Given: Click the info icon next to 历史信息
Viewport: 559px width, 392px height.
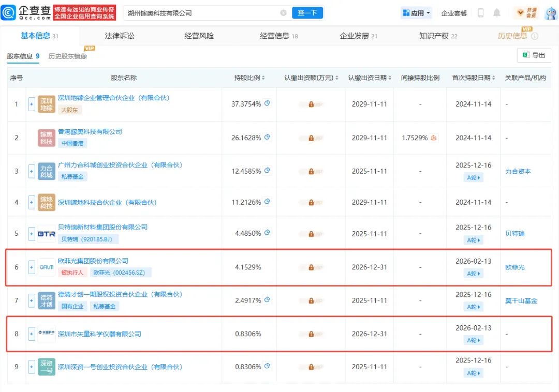Looking at the screenshot, I should [535, 36].
